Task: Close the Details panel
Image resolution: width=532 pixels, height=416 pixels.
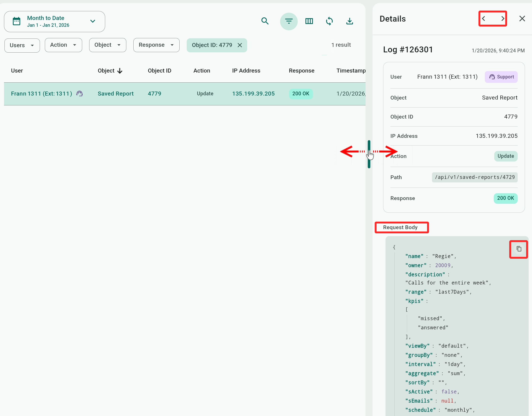Action: (522, 19)
